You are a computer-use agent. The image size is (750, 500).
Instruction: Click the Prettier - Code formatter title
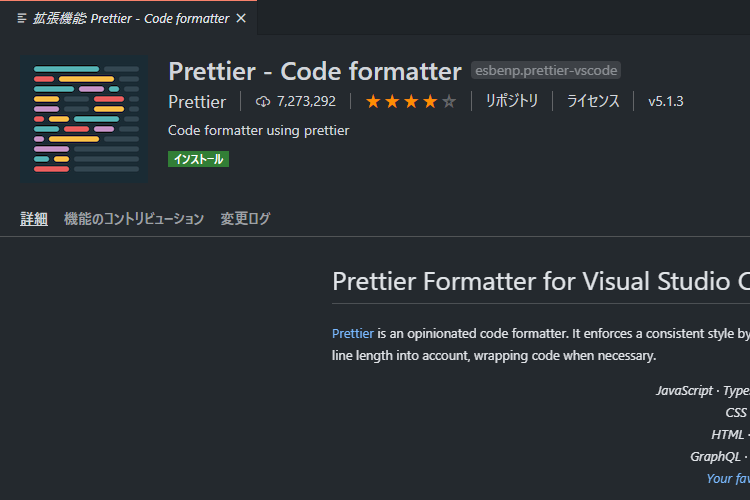point(315,71)
